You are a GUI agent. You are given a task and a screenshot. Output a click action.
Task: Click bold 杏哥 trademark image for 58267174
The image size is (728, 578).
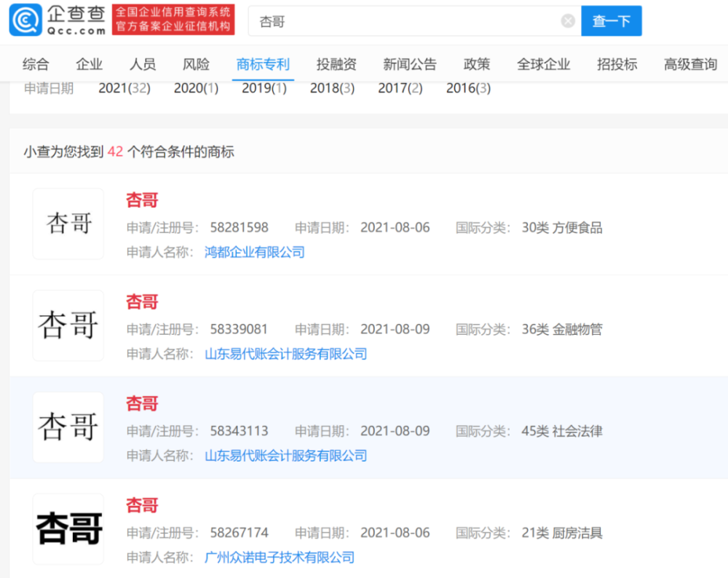click(68, 529)
